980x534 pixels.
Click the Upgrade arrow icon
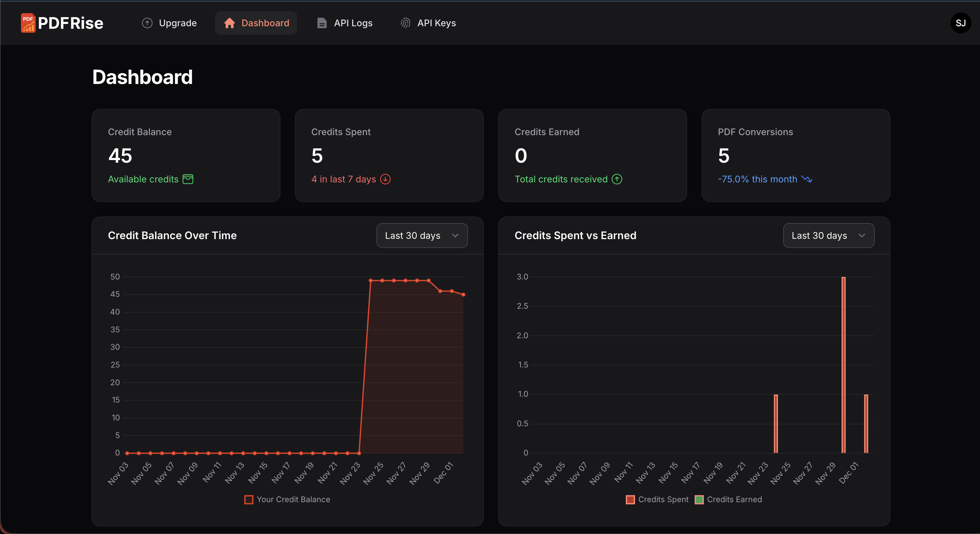pyautogui.click(x=147, y=23)
